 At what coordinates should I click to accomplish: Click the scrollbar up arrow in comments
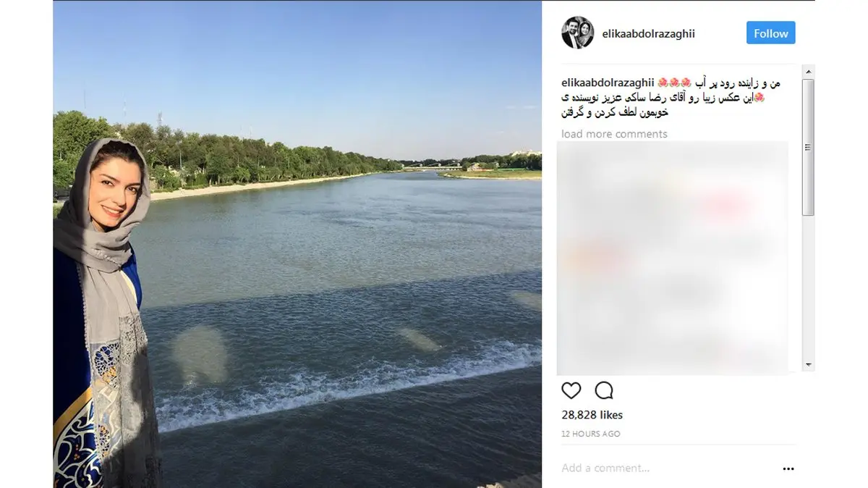[809, 72]
